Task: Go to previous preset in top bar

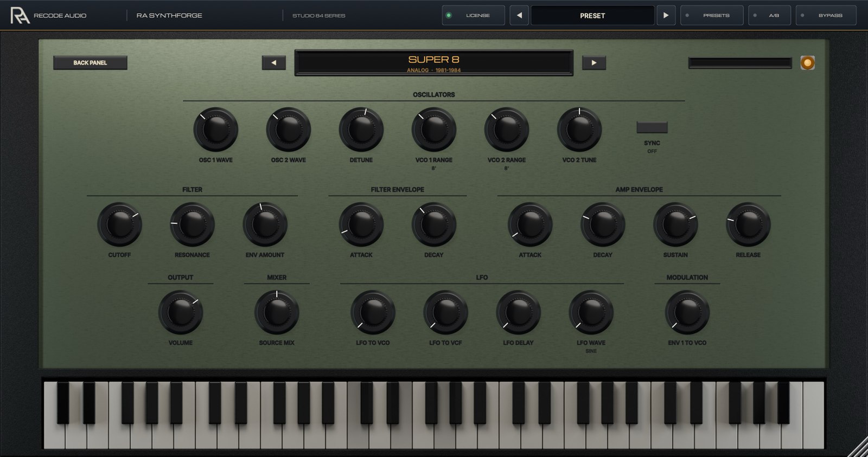Action: [x=519, y=15]
